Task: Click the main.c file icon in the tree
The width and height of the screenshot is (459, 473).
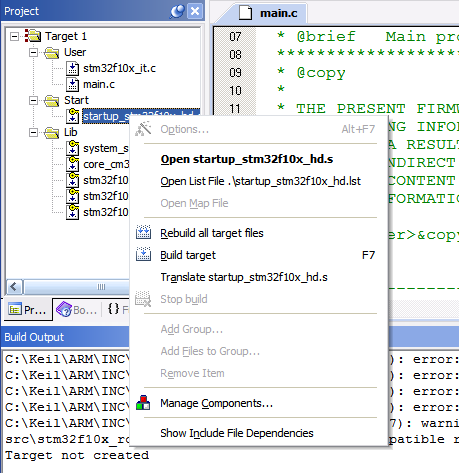Action: (72, 84)
